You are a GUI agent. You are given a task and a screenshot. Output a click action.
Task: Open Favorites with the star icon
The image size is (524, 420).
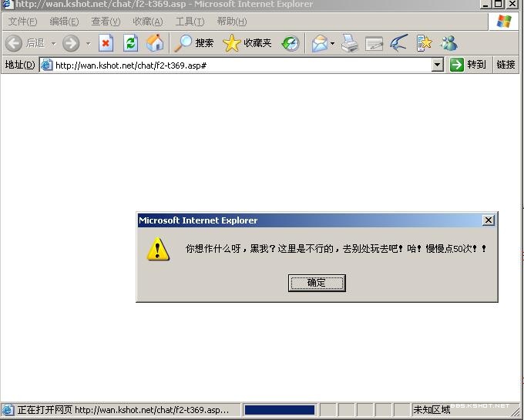coord(232,43)
